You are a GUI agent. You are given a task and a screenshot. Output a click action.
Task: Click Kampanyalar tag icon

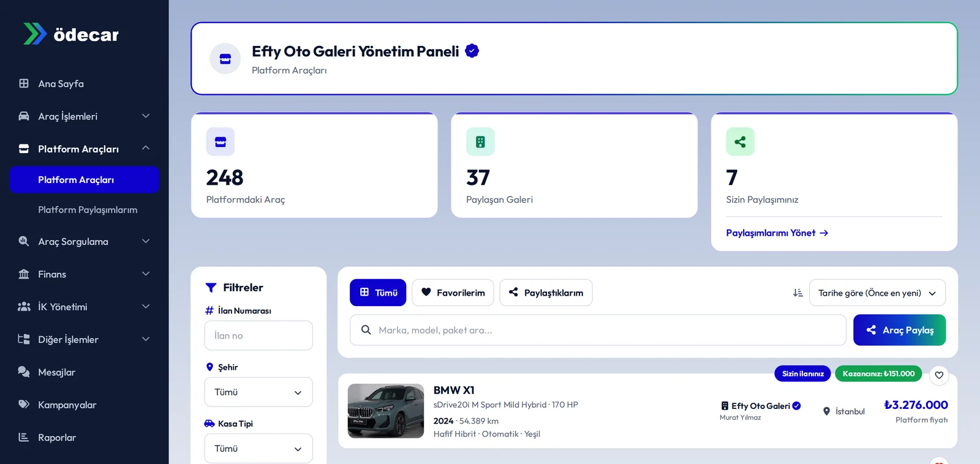click(x=24, y=404)
